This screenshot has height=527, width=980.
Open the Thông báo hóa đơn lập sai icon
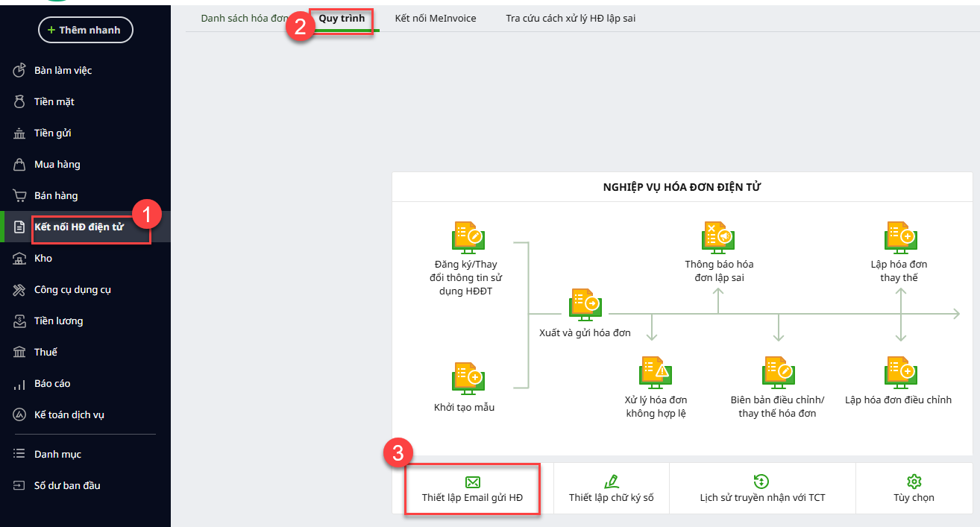718,239
